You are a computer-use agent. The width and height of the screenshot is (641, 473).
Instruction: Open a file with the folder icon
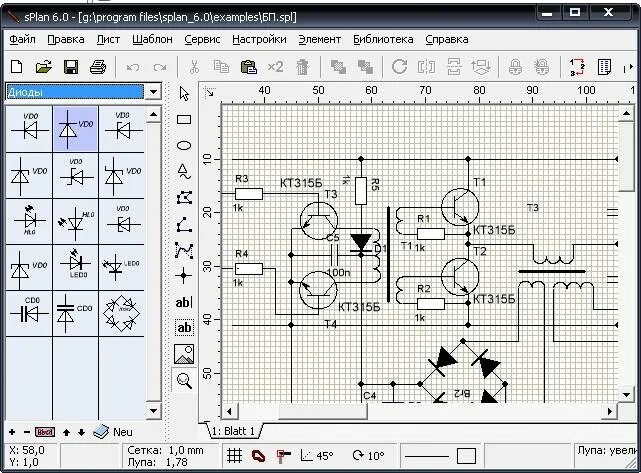44,67
